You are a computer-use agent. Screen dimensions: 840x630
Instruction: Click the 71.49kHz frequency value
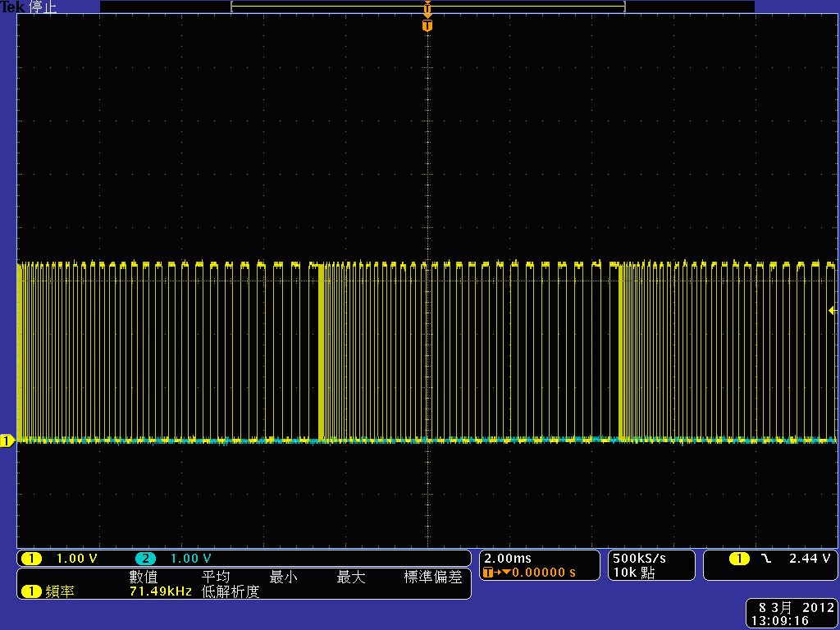(161, 591)
